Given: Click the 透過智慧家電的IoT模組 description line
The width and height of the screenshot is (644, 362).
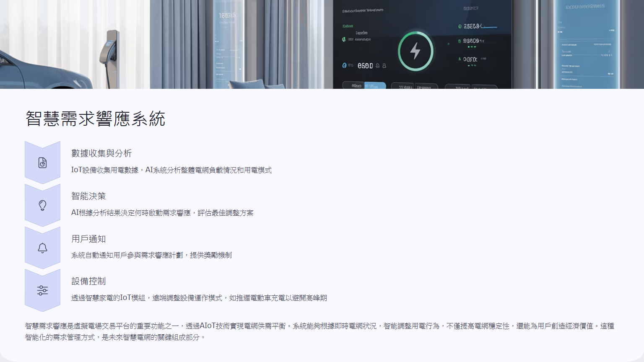Looking at the screenshot, I should point(199,298).
